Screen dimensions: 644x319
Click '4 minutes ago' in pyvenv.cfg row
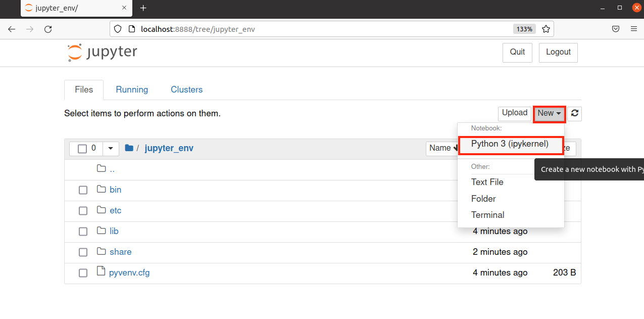point(500,273)
